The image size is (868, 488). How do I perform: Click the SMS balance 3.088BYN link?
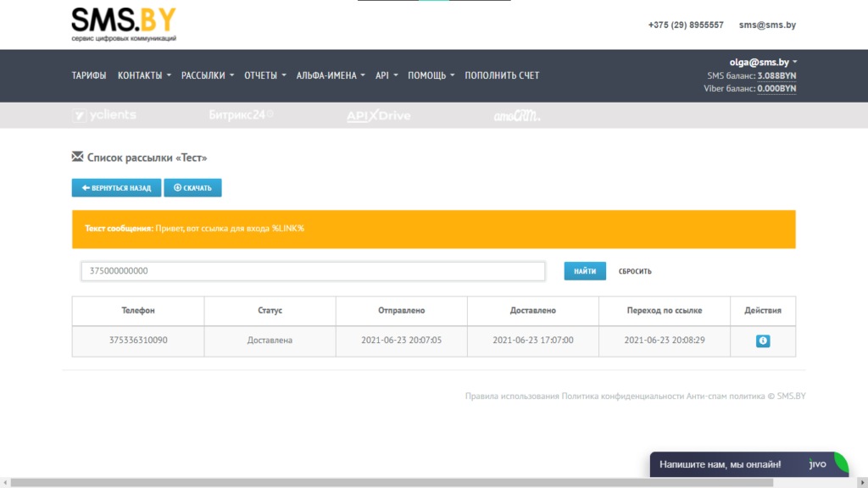[776, 75]
